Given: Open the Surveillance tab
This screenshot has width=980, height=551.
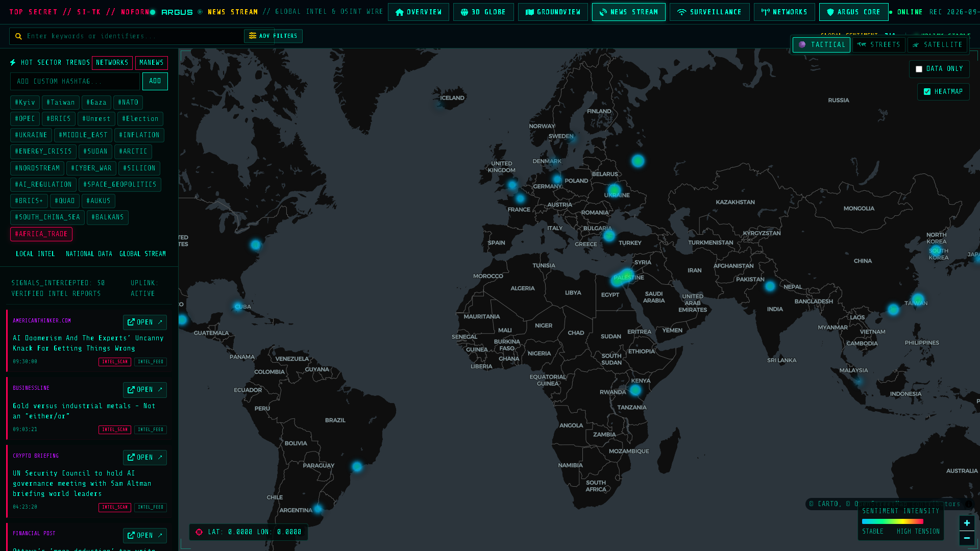Looking at the screenshot, I should 709,12.
